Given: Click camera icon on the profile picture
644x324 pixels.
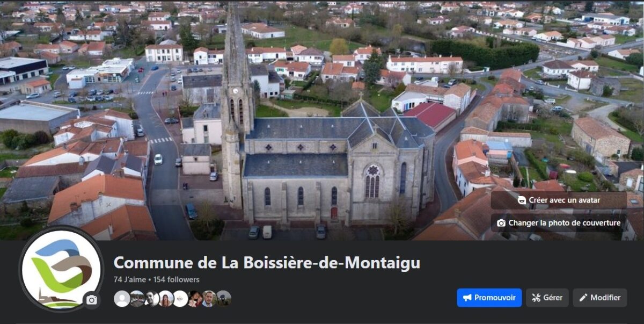Looking at the screenshot, I should (x=92, y=300).
